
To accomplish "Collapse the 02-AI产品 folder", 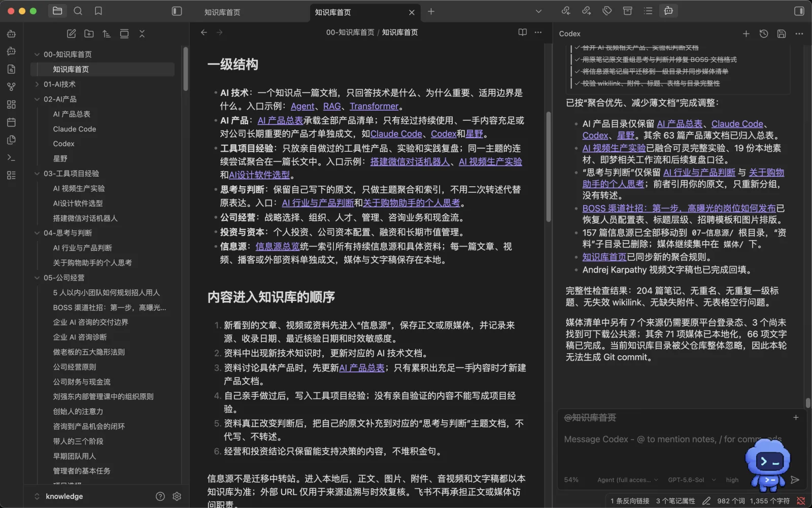I will [37, 99].
